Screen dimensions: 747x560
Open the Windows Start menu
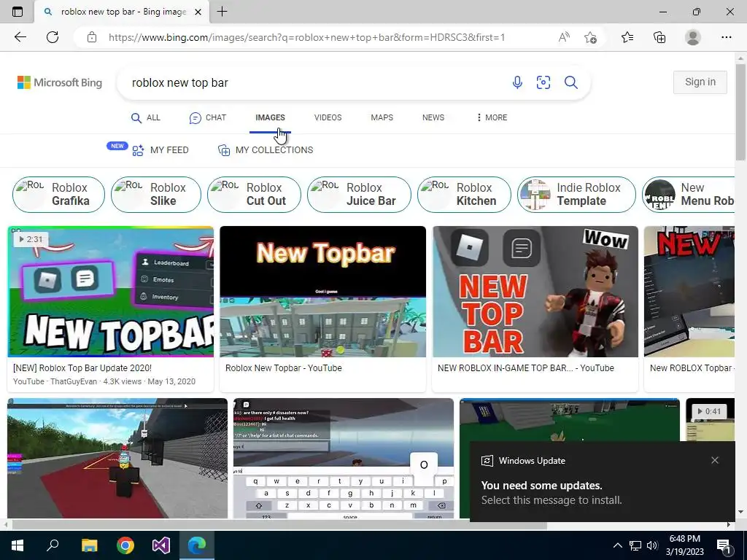coord(18,545)
